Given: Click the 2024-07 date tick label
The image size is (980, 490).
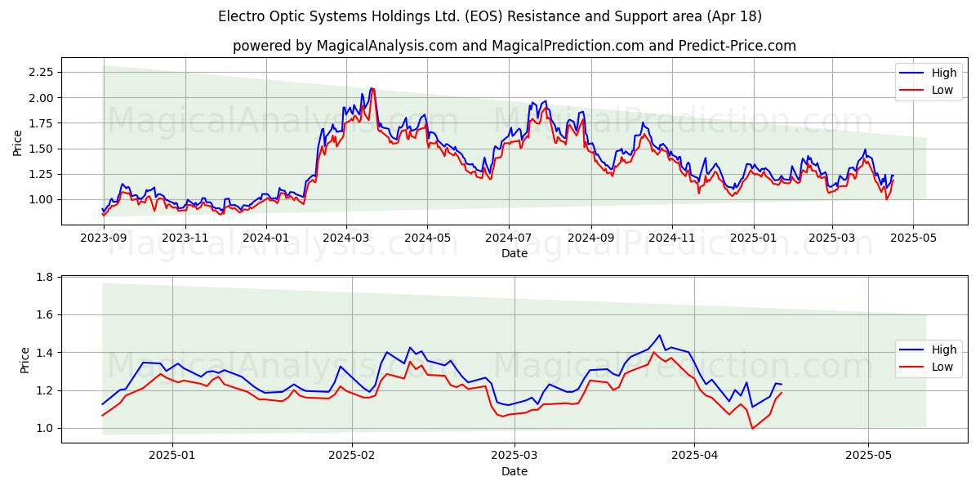Looking at the screenshot, I should tap(509, 237).
